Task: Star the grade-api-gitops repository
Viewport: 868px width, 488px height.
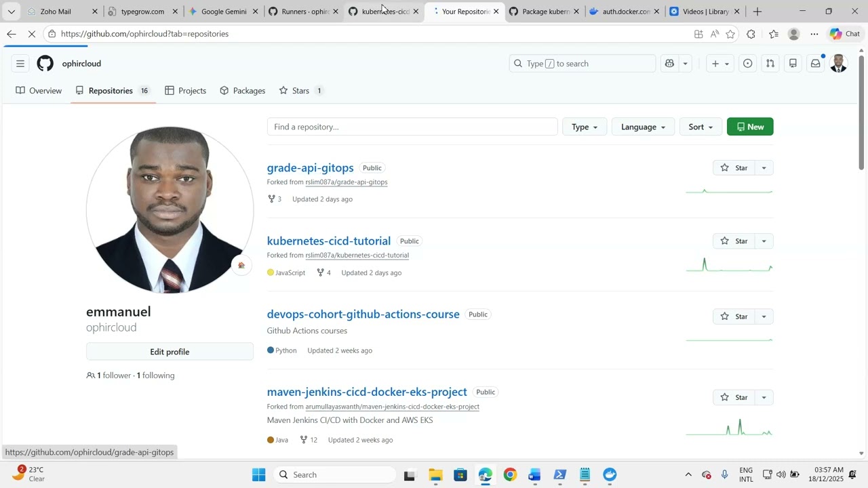Action: click(x=734, y=168)
